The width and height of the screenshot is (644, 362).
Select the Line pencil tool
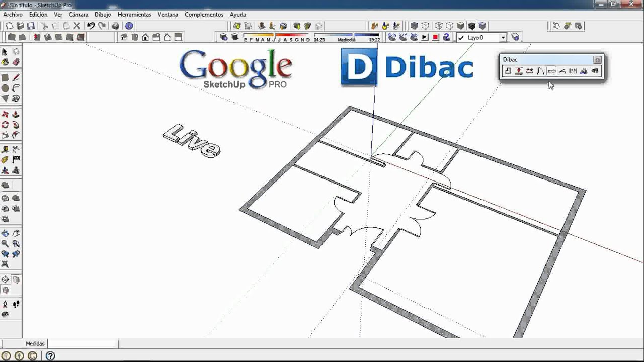pyautogui.click(x=16, y=78)
